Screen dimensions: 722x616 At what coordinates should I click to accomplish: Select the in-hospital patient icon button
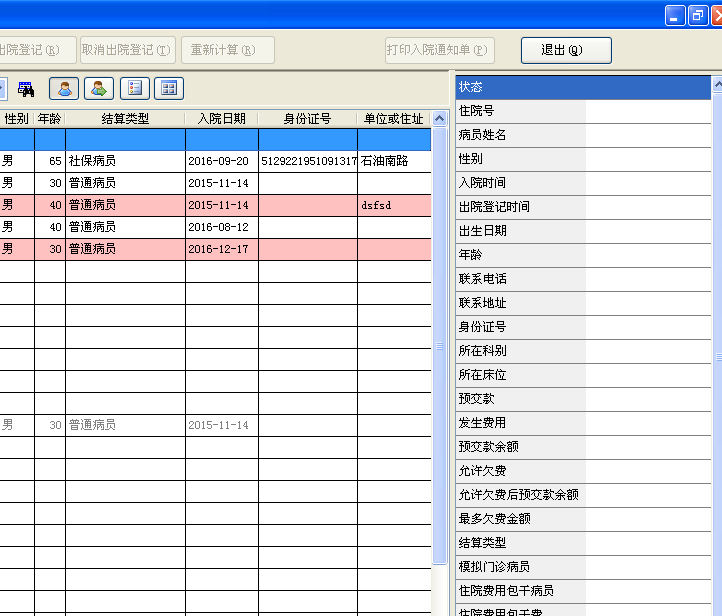(64, 88)
